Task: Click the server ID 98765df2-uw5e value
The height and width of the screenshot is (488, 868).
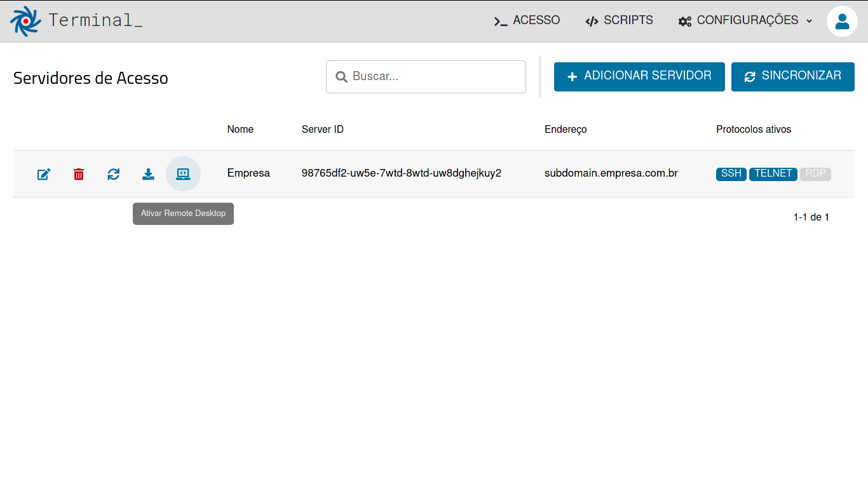Action: click(402, 173)
